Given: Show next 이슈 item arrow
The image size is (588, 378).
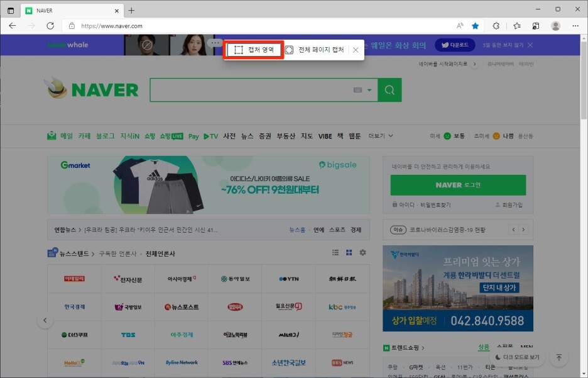Looking at the screenshot, I should coord(523,230).
